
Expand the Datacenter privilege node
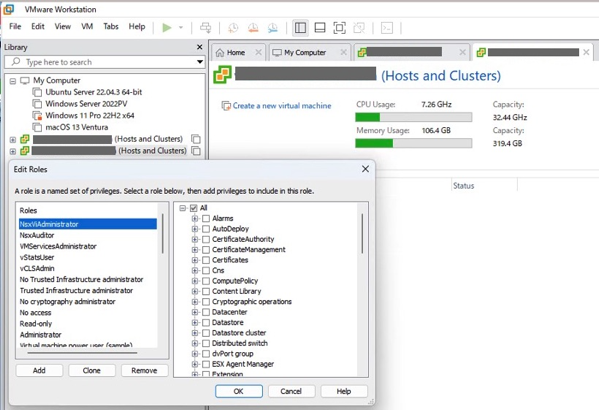pos(195,312)
